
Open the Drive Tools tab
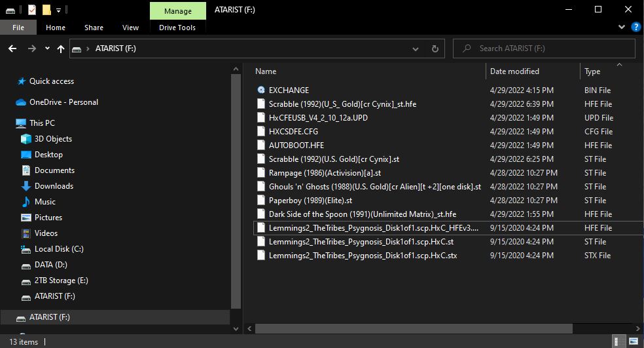tap(177, 28)
